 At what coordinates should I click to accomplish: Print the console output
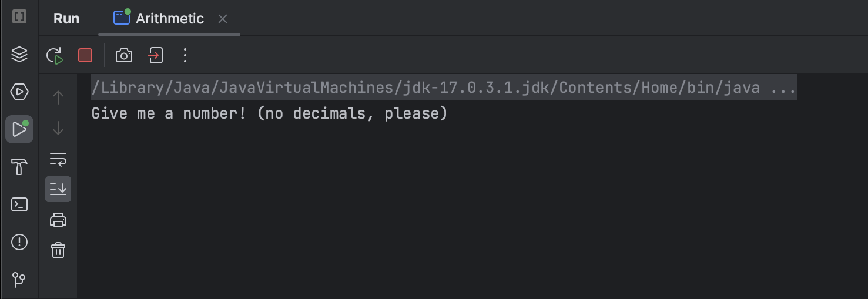58,220
